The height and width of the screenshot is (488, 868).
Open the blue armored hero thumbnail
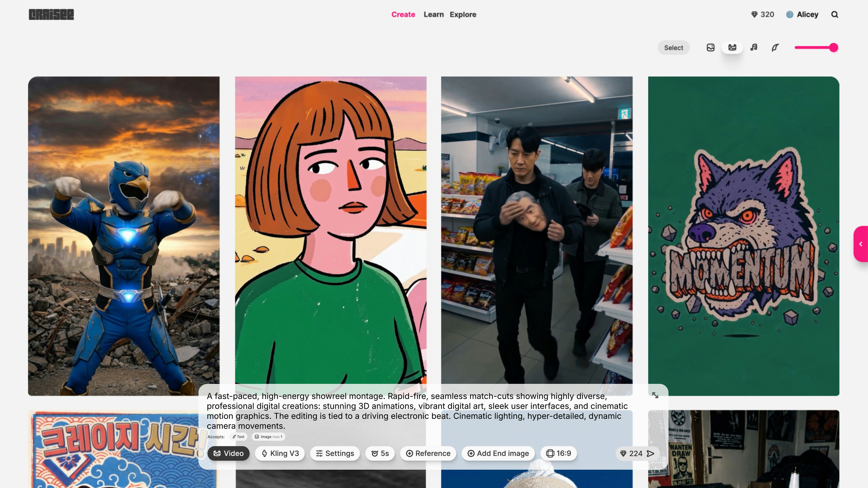pyautogui.click(x=124, y=236)
